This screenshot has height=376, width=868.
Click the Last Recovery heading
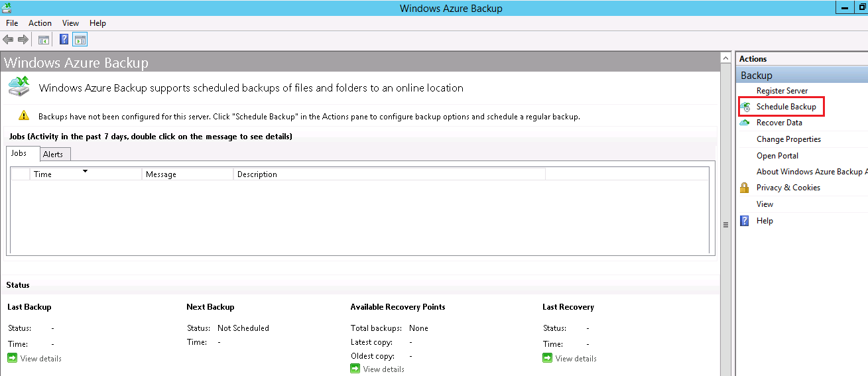[568, 307]
